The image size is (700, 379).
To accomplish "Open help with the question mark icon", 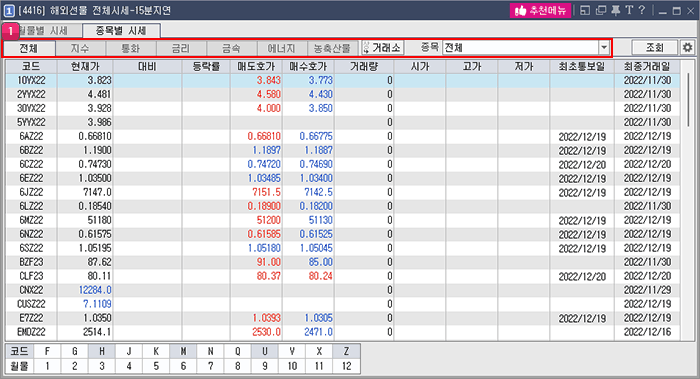I will point(642,10).
